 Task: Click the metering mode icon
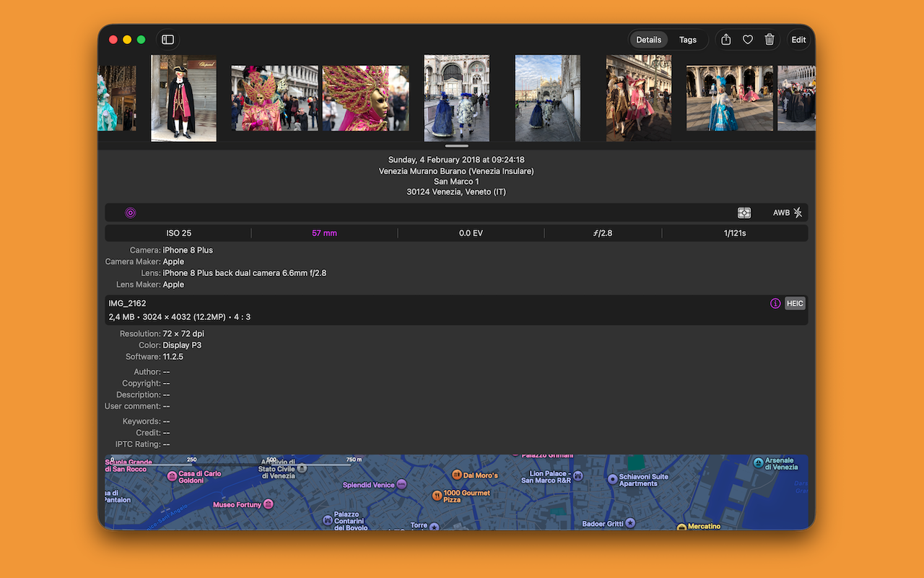coord(744,212)
